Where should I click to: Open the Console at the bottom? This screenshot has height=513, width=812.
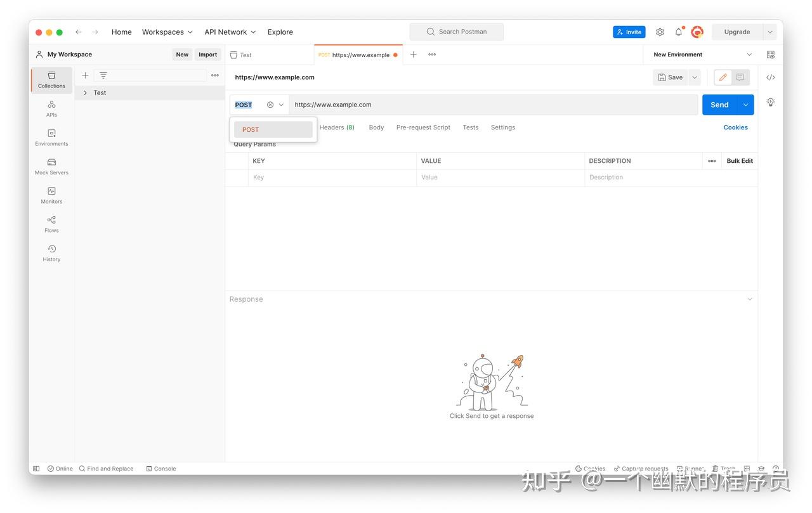[x=160, y=468]
